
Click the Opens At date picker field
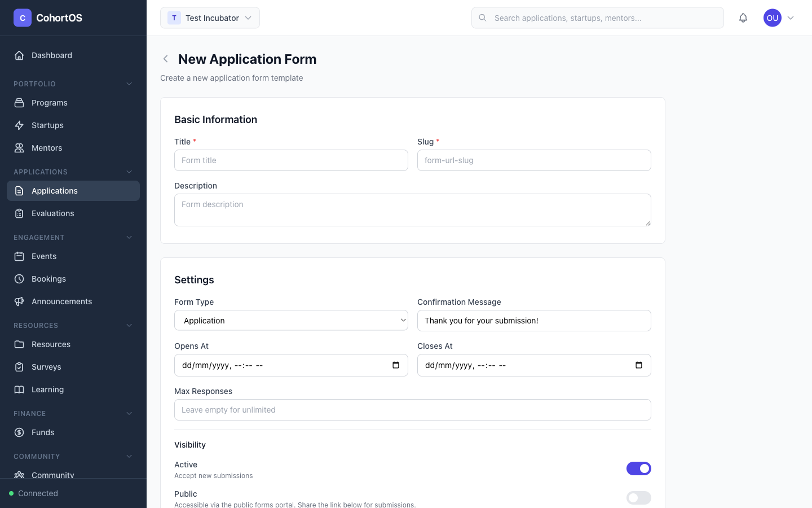291,365
